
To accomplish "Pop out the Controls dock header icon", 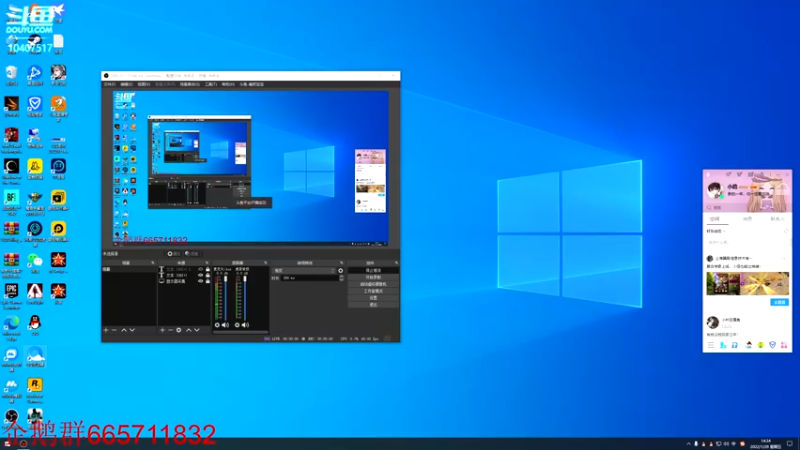I will click(396, 263).
